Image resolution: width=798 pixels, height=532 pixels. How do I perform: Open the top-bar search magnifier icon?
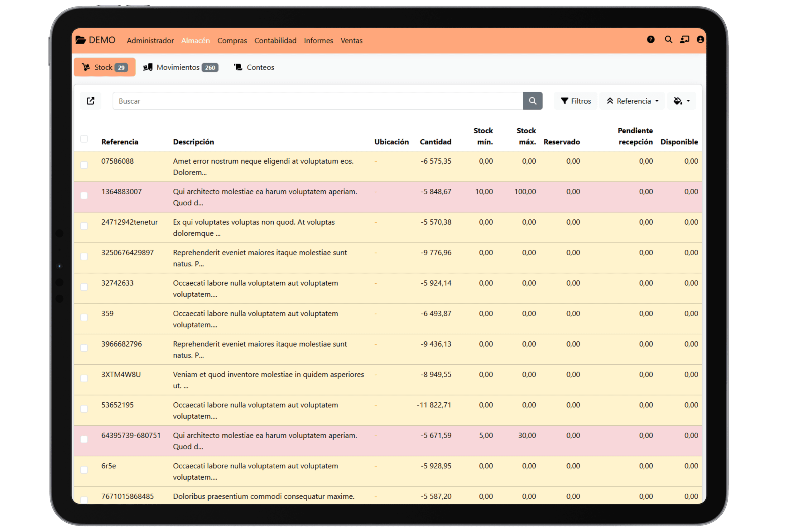pyautogui.click(x=668, y=40)
